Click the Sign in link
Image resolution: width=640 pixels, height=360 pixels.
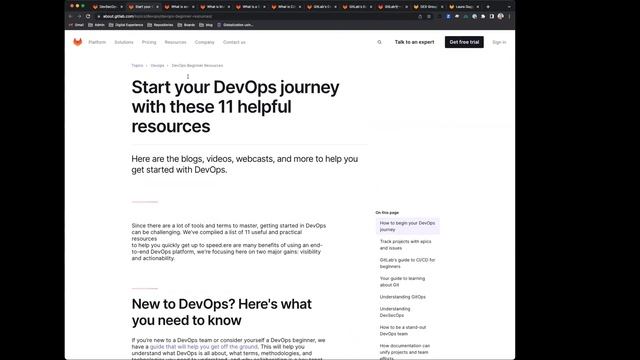(x=499, y=42)
